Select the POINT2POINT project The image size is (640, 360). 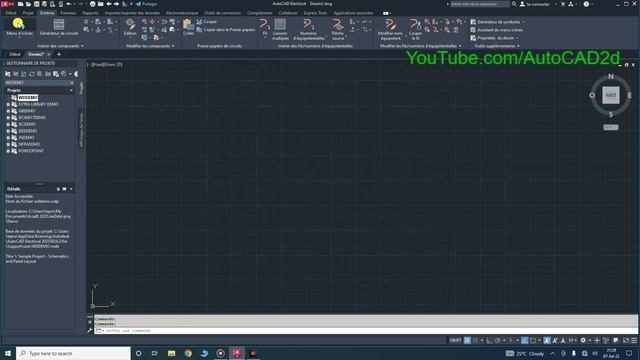[x=31, y=151]
